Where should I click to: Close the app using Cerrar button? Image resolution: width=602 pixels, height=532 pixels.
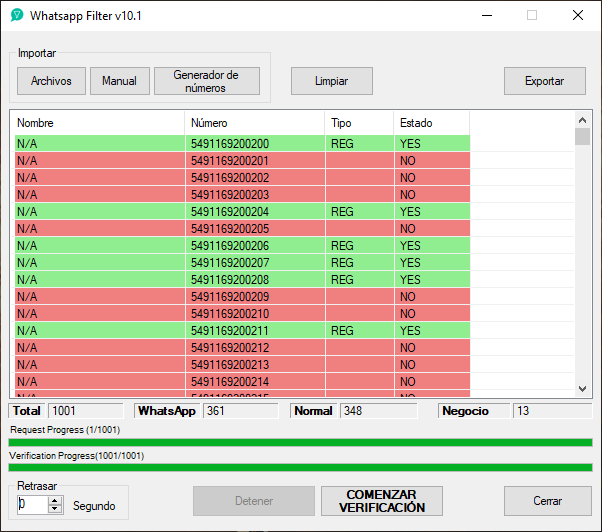tap(547, 501)
